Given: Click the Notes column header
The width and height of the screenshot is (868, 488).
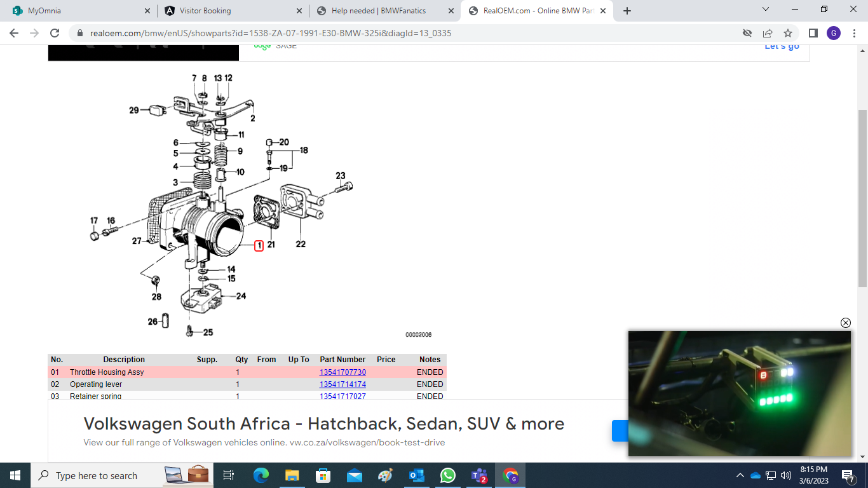Looking at the screenshot, I should click(x=430, y=360).
